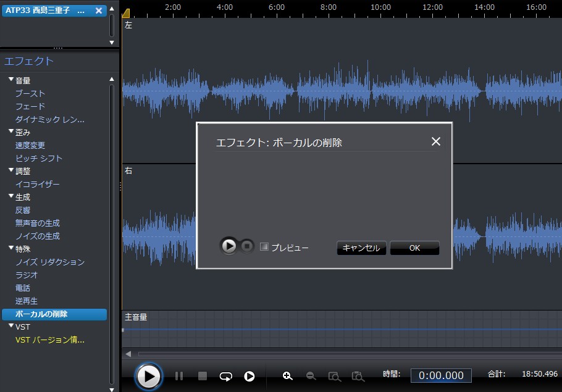This screenshot has height=392, width=562.
Task: Click the Stop button in the transport bar
Action: point(203,376)
